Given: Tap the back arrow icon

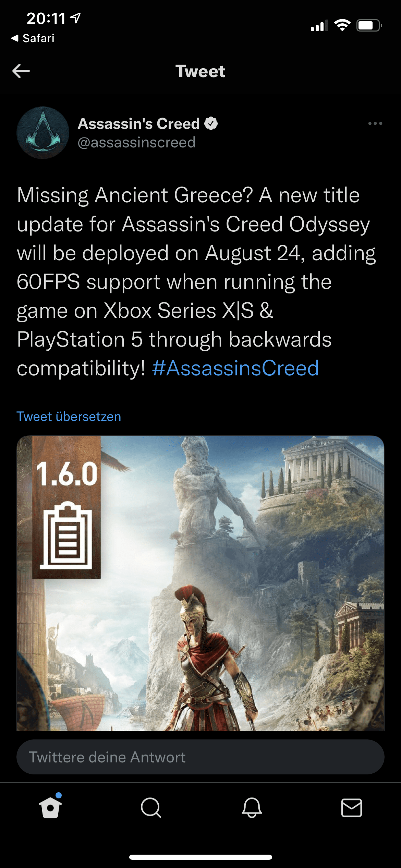Looking at the screenshot, I should [21, 71].
